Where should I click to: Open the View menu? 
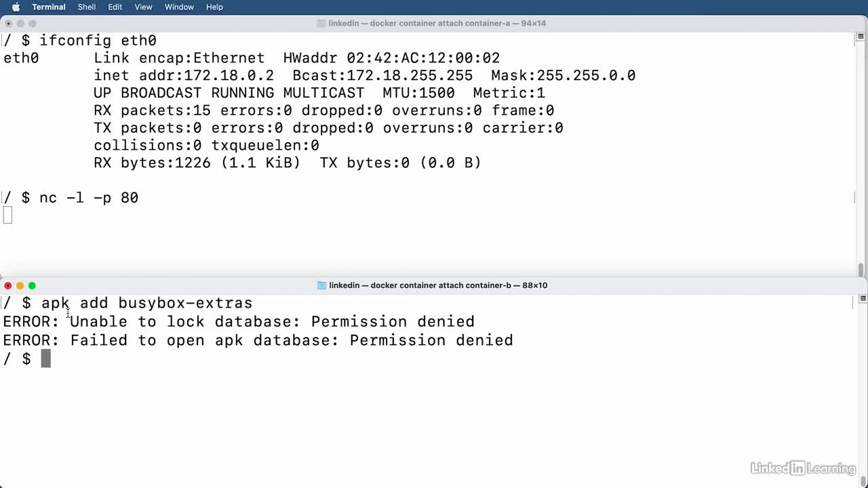pyautogui.click(x=143, y=7)
